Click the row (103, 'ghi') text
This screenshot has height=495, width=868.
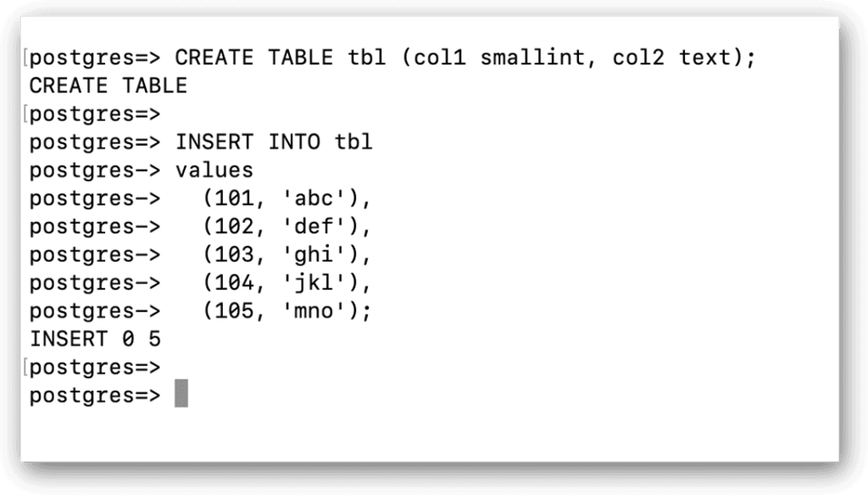pos(287,255)
